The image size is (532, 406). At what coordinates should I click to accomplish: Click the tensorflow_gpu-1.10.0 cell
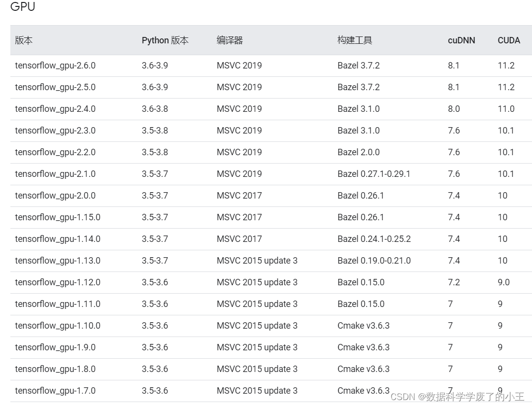[x=58, y=326]
